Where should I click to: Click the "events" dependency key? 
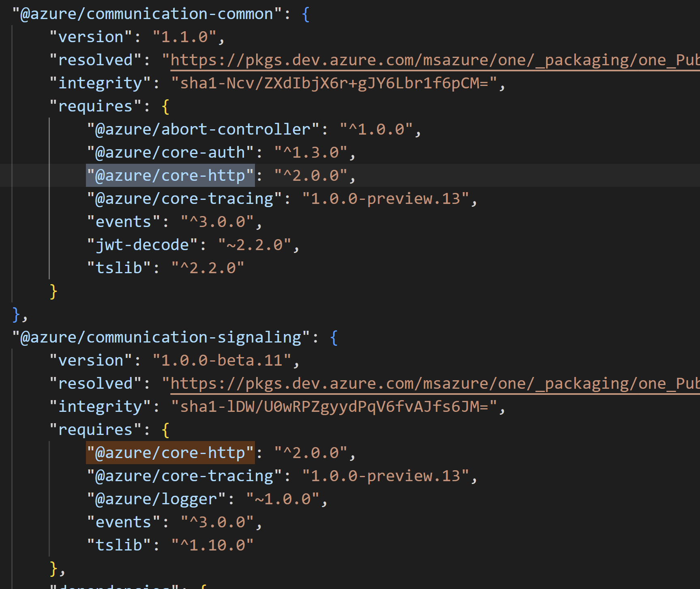(x=123, y=221)
